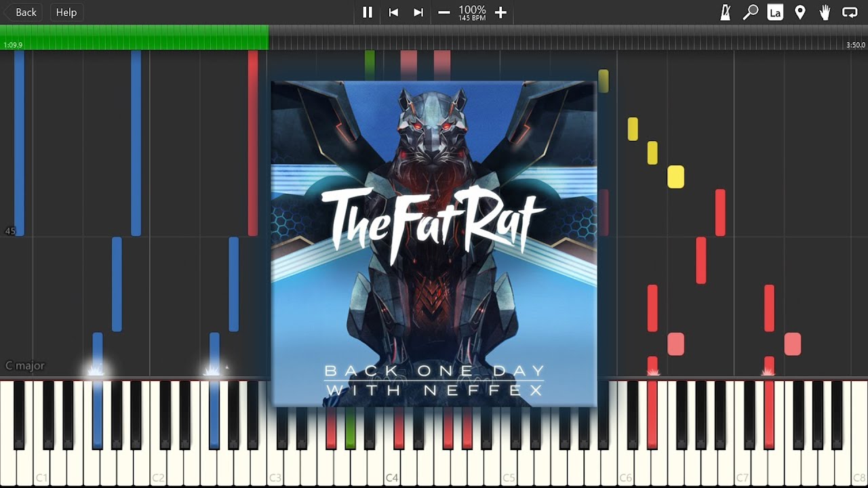Decrease playback speed with minus

[x=444, y=12]
